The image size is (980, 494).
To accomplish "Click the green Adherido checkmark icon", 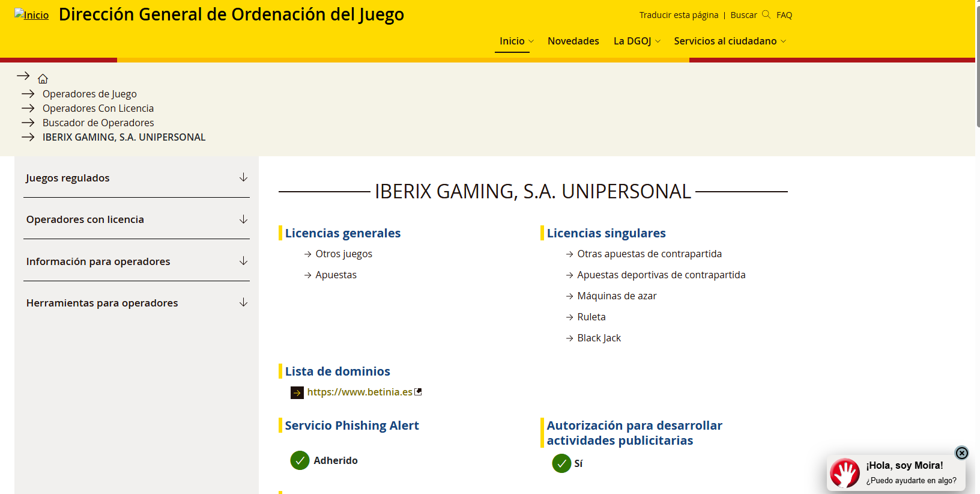I will (300, 460).
